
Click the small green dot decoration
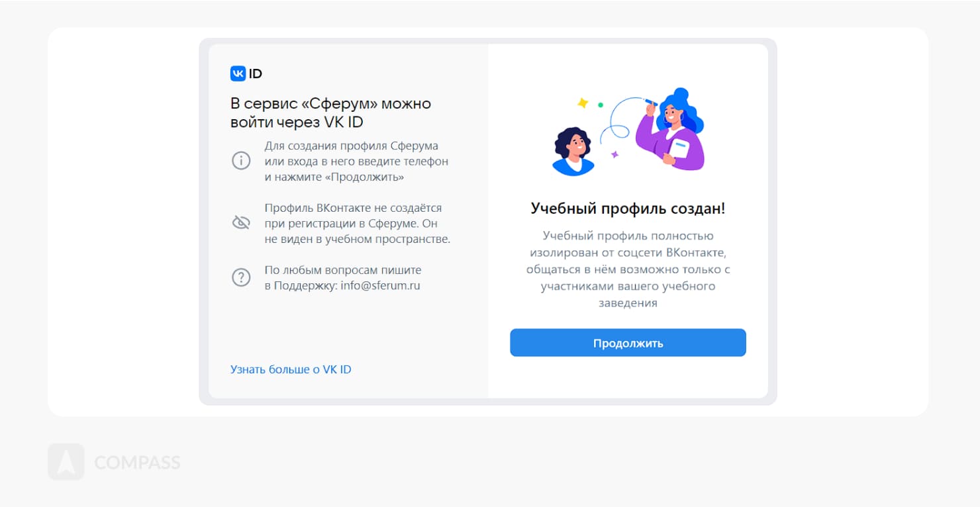pos(601,105)
